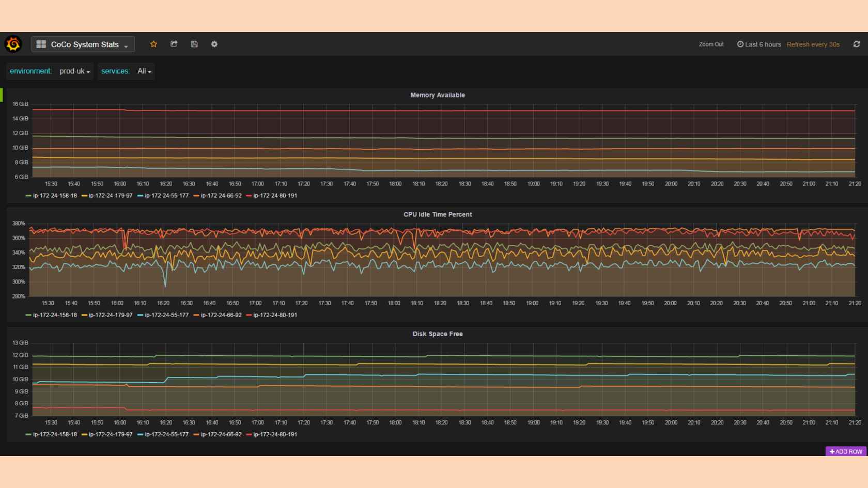Open dashboard settings gear
The height and width of the screenshot is (488, 868).
(x=214, y=44)
